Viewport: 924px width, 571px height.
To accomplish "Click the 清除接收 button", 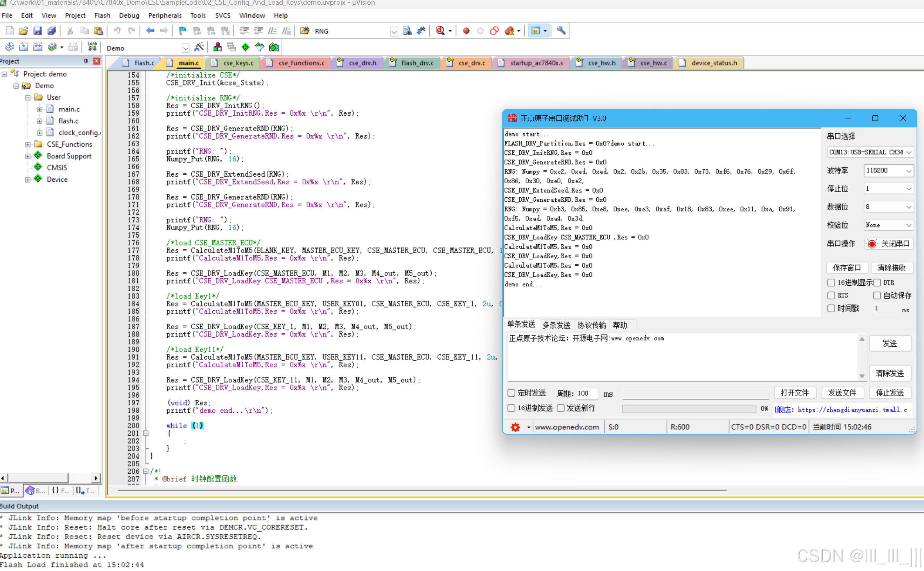I will 891,268.
